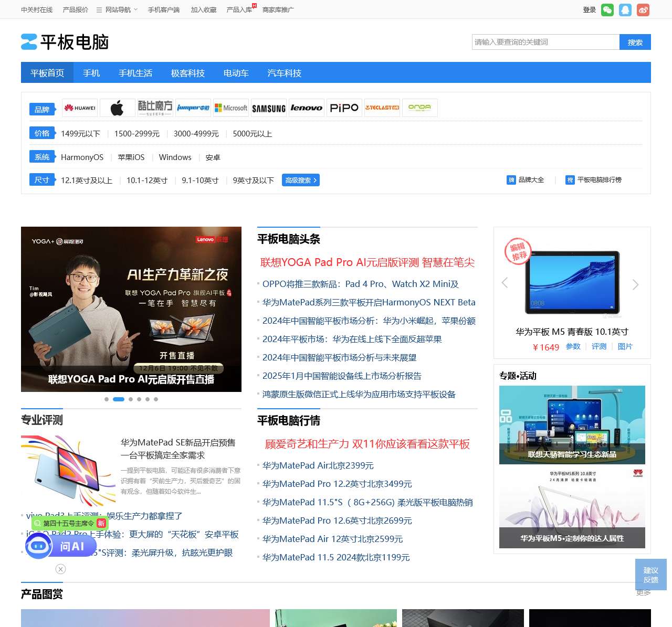Image resolution: width=672 pixels, height=627 pixels.
Task: Choose the Apple brand logo
Action: [118, 108]
